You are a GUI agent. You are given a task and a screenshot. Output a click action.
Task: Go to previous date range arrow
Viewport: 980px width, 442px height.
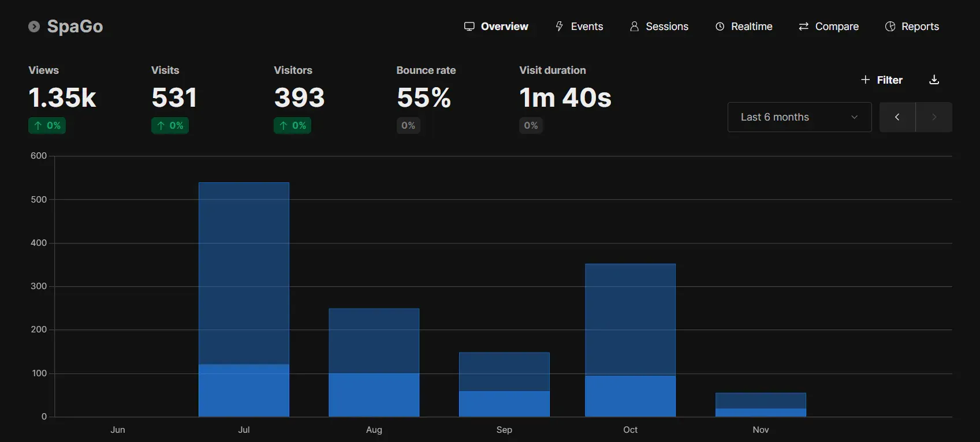point(897,117)
